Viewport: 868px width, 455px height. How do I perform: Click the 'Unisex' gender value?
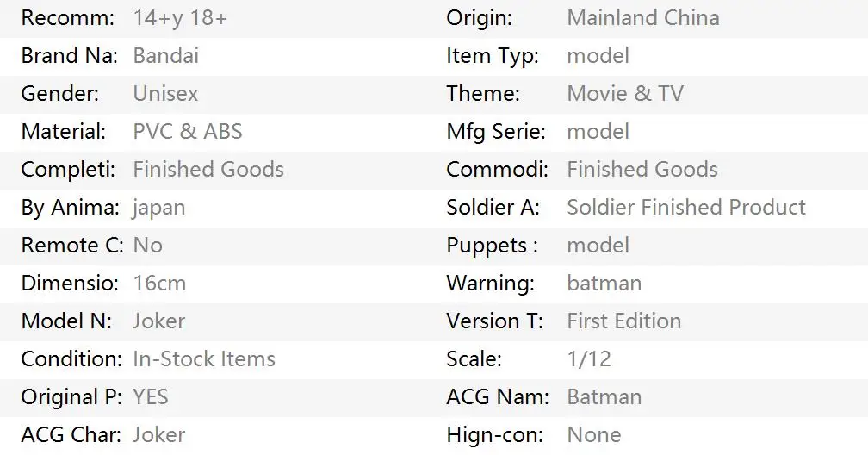(x=165, y=94)
